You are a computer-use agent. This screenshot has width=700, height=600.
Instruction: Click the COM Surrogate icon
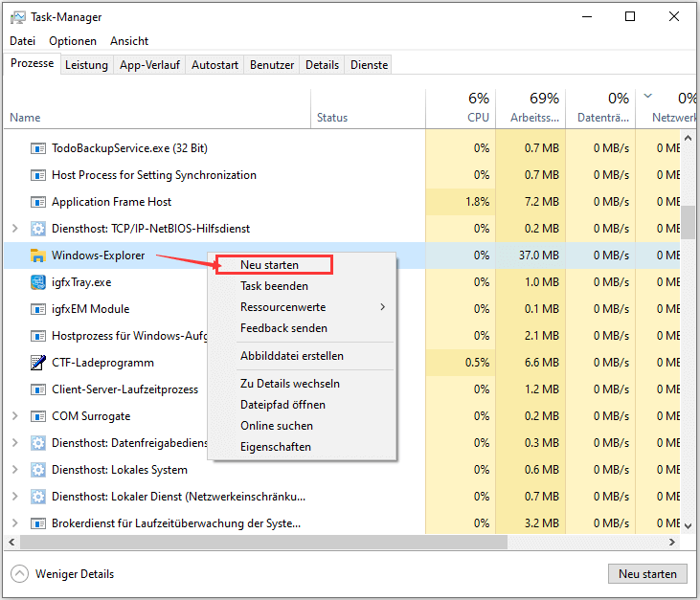point(38,416)
